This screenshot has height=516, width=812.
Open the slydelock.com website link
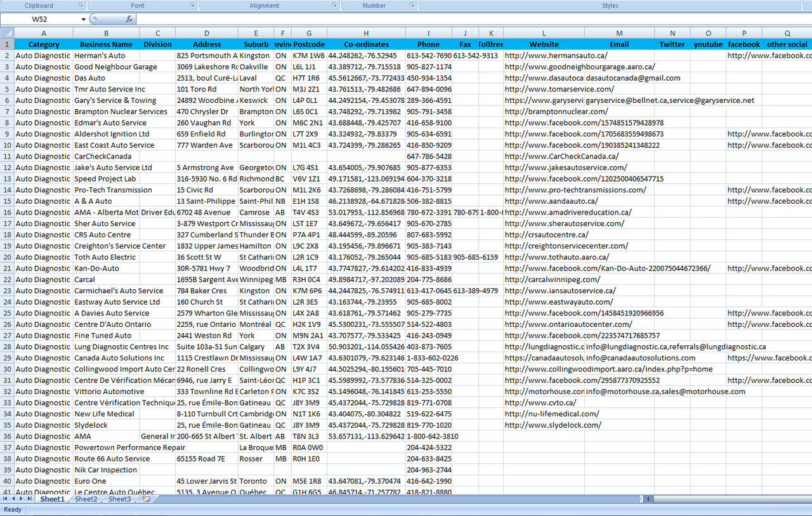(553, 425)
